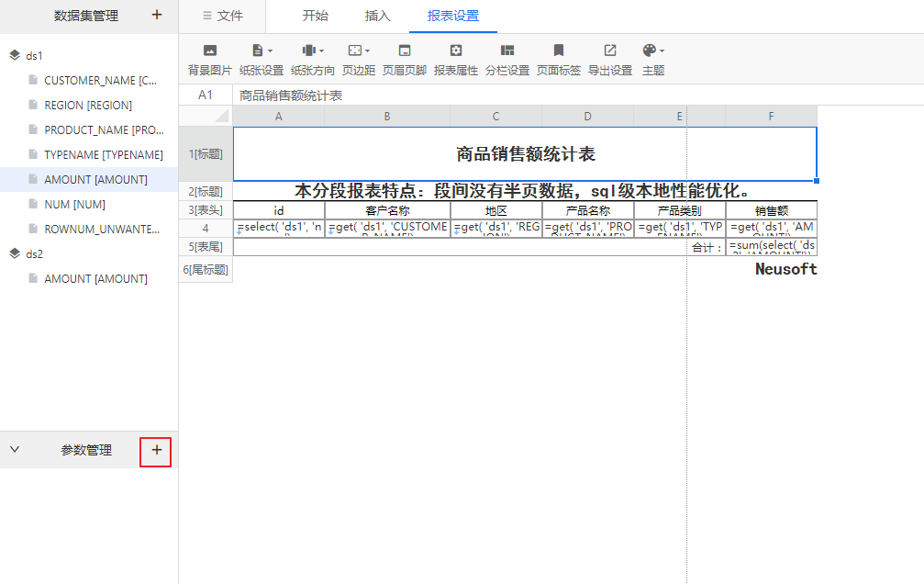Click the 页面标签 page bookmark icon
Viewport: 924px width, 584px height.
[559, 51]
